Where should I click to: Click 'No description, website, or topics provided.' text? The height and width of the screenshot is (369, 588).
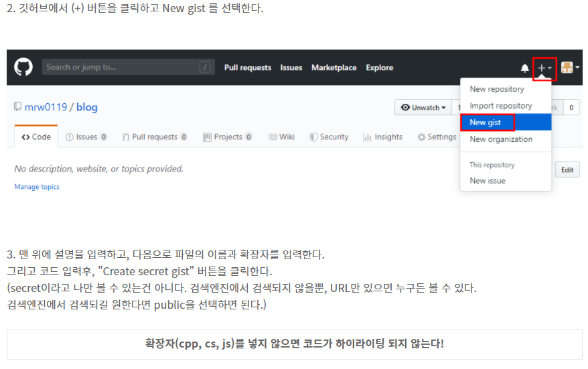pyautogui.click(x=98, y=169)
